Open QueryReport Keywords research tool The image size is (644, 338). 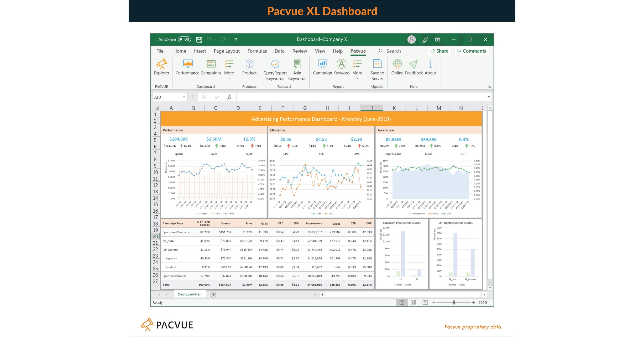pyautogui.click(x=275, y=65)
